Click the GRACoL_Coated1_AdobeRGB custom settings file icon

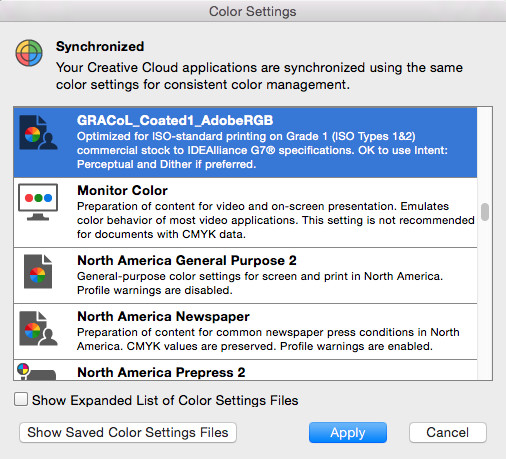38,133
